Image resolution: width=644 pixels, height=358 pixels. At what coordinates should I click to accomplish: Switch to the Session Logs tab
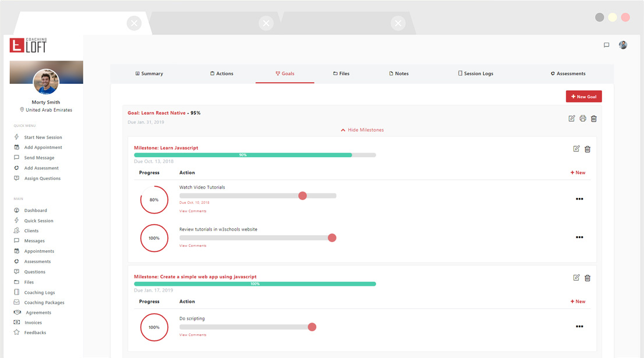pyautogui.click(x=475, y=74)
